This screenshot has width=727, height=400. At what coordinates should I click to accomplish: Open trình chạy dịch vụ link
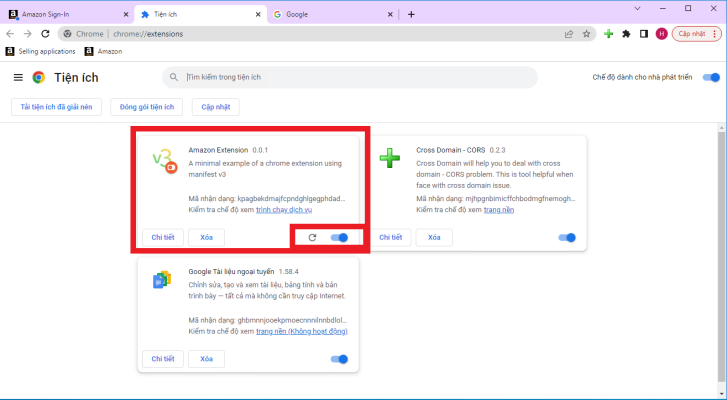point(284,210)
